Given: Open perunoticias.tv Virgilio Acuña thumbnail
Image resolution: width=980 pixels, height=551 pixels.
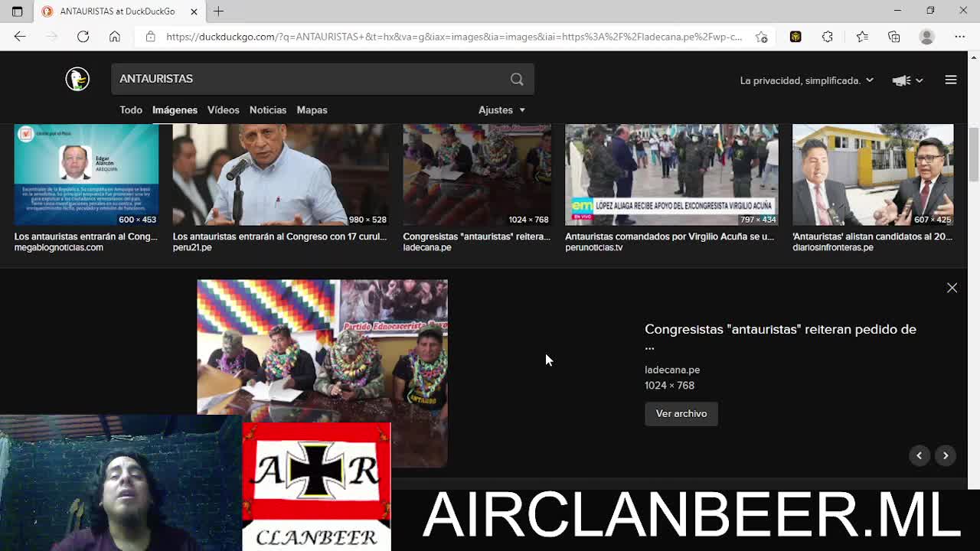Looking at the screenshot, I should (x=671, y=175).
